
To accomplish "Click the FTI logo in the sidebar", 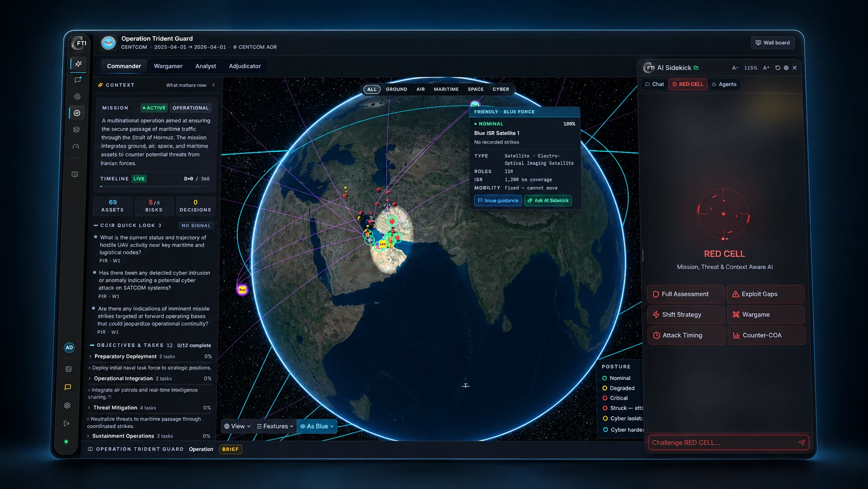I will coord(79,43).
